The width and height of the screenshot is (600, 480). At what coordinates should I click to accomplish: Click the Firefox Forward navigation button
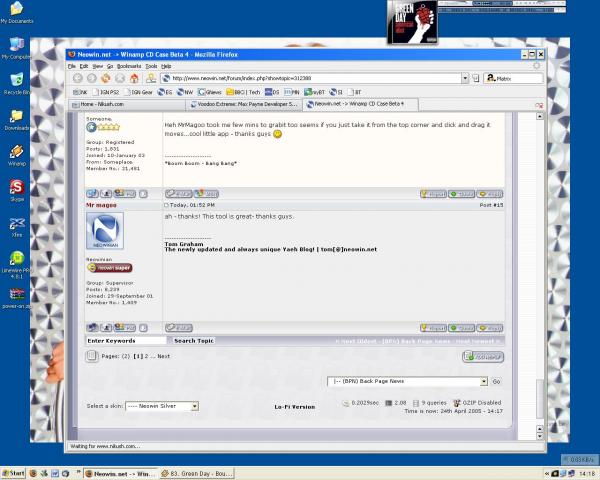[x=92, y=78]
